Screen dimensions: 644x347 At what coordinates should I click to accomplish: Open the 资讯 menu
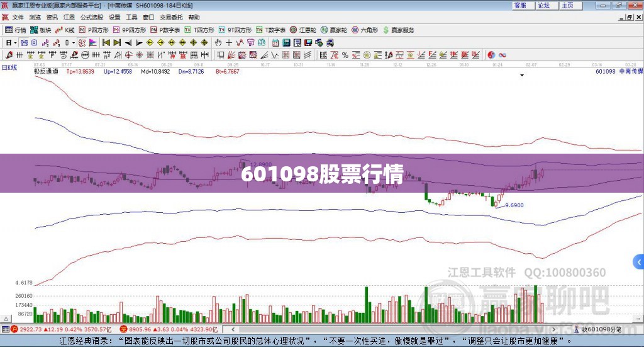point(52,17)
